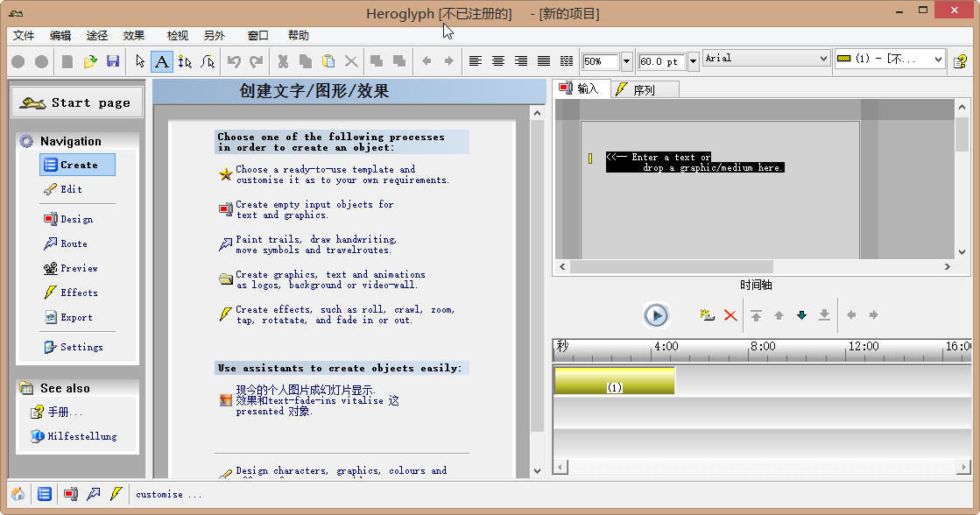
Task: Open the 效果 menu
Action: coord(134,36)
